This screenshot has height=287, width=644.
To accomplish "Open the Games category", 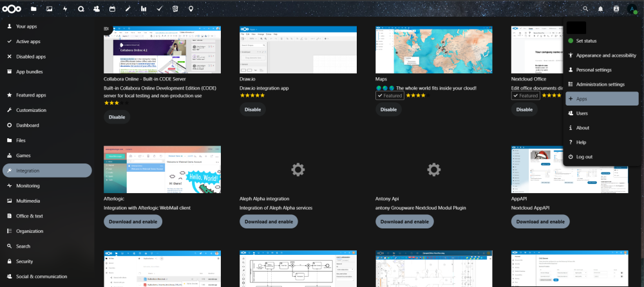I will pos(47,156).
